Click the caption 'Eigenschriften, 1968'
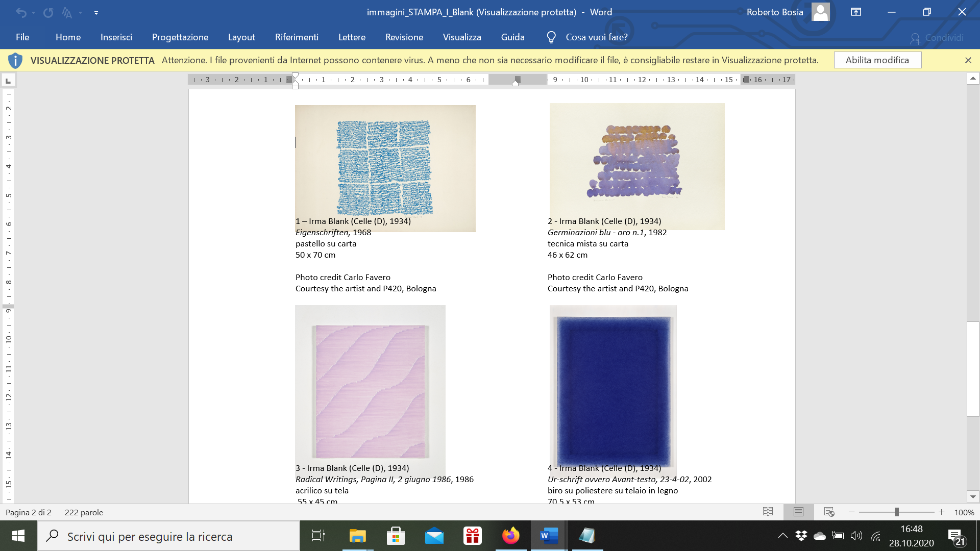The width and height of the screenshot is (980, 551). (x=333, y=232)
